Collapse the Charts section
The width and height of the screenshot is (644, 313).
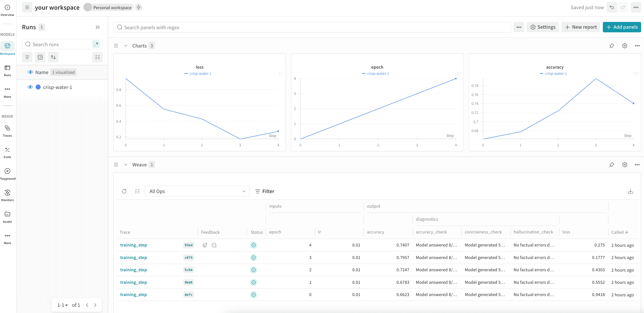point(126,45)
